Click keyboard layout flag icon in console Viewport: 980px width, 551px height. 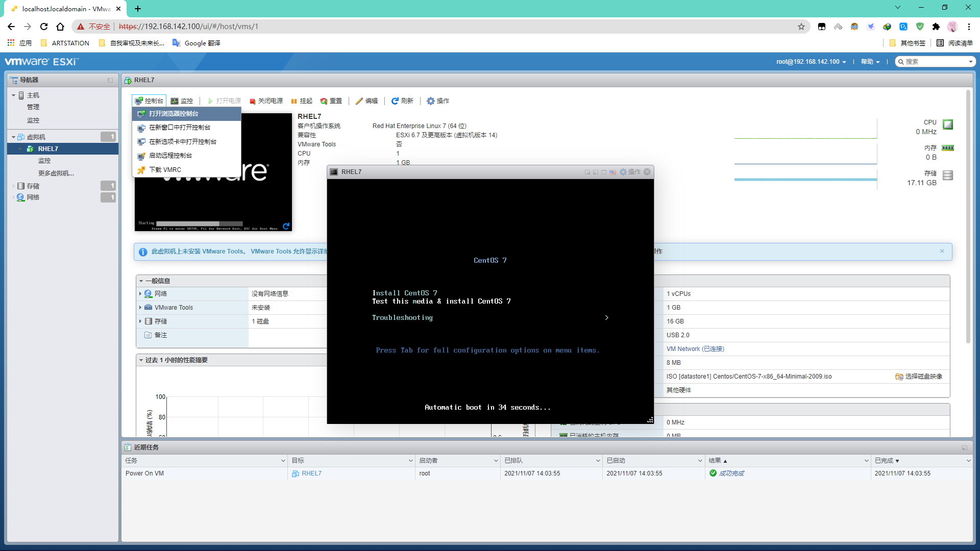point(612,172)
